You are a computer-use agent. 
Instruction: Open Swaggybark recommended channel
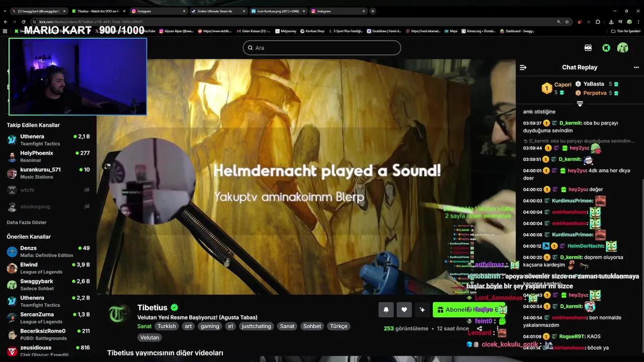pyautogui.click(x=48, y=285)
